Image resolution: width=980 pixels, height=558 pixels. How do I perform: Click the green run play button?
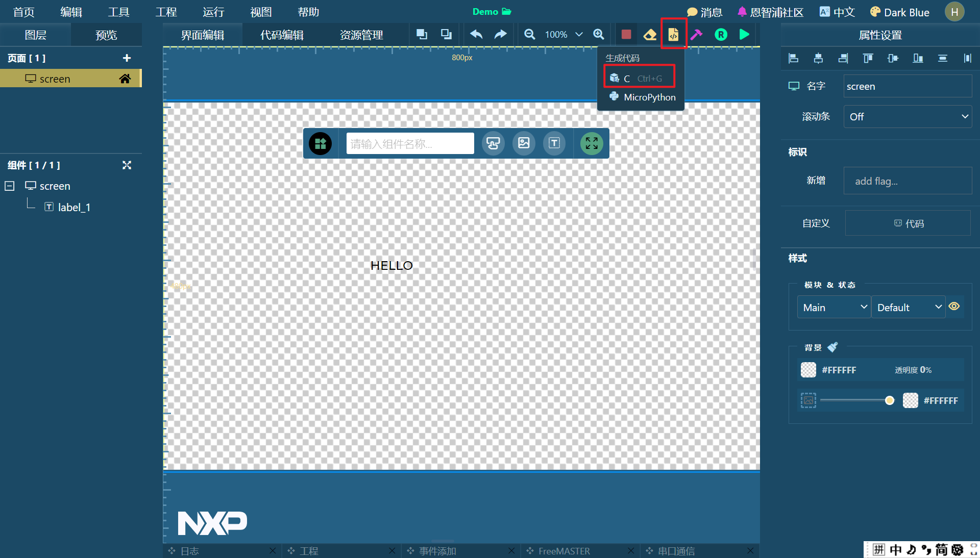coord(744,35)
